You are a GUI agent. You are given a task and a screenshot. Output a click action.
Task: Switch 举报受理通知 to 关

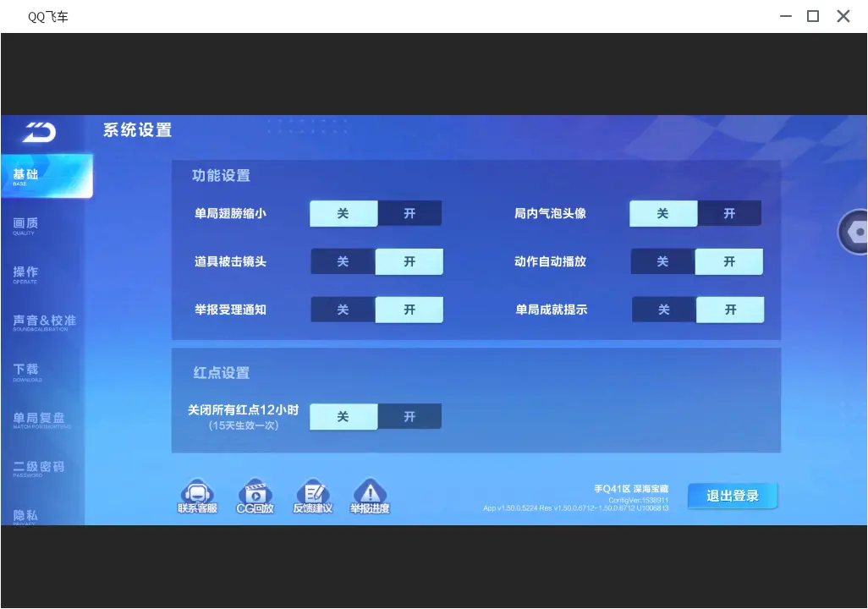pyautogui.click(x=343, y=310)
